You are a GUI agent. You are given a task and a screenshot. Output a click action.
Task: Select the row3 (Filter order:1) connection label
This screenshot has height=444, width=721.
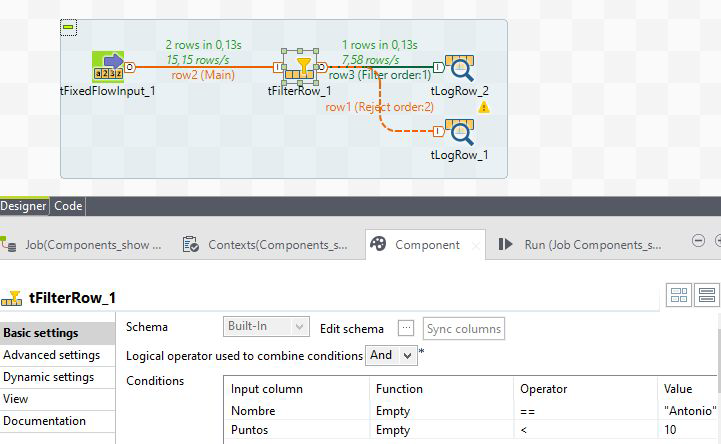coord(380,75)
